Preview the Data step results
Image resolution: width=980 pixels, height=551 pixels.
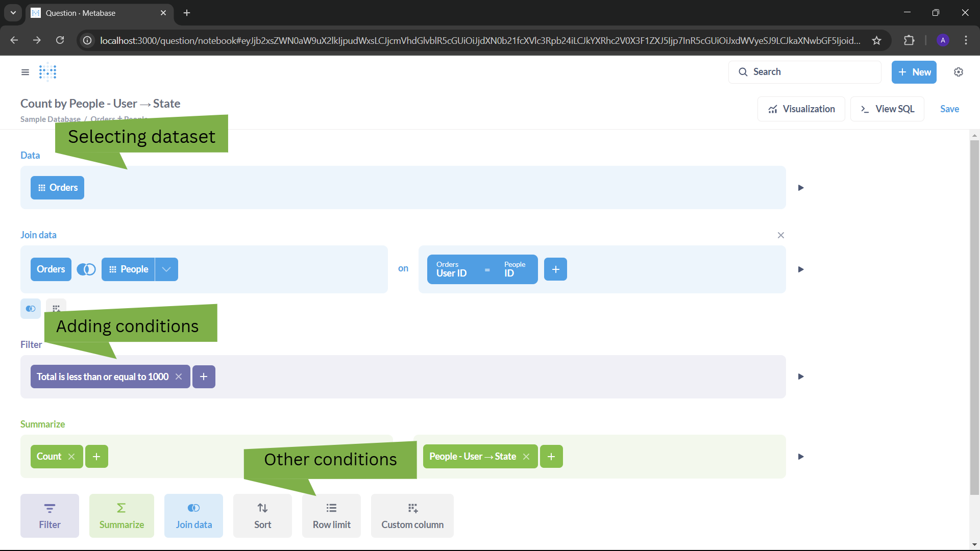801,188
